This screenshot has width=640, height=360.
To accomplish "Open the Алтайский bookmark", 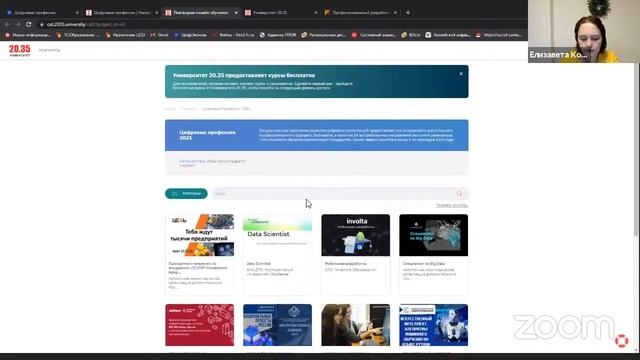I will (448, 35).
